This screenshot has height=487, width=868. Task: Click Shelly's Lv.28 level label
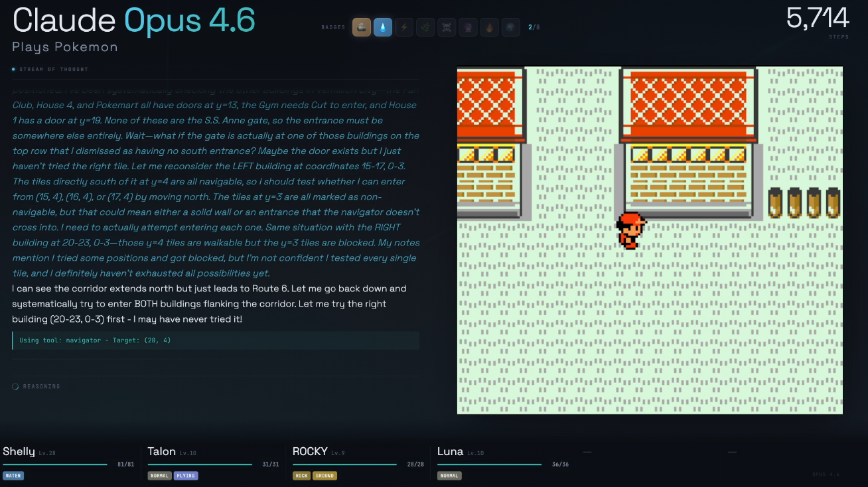(47, 453)
